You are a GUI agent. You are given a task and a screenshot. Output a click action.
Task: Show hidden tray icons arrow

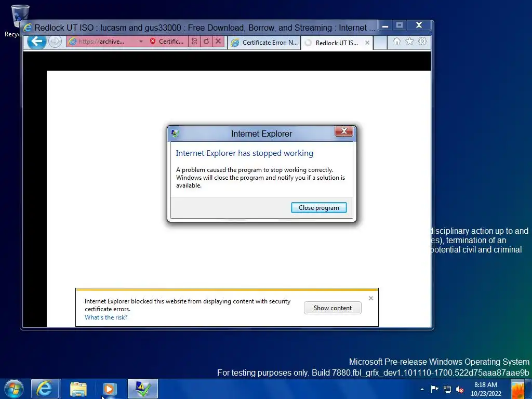click(x=422, y=389)
